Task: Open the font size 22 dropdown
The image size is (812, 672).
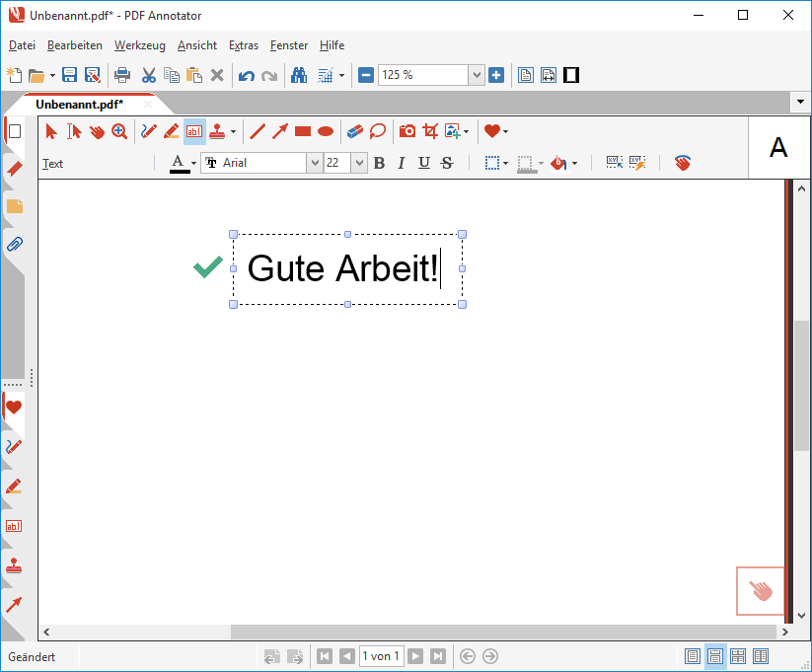Action: coord(359,163)
